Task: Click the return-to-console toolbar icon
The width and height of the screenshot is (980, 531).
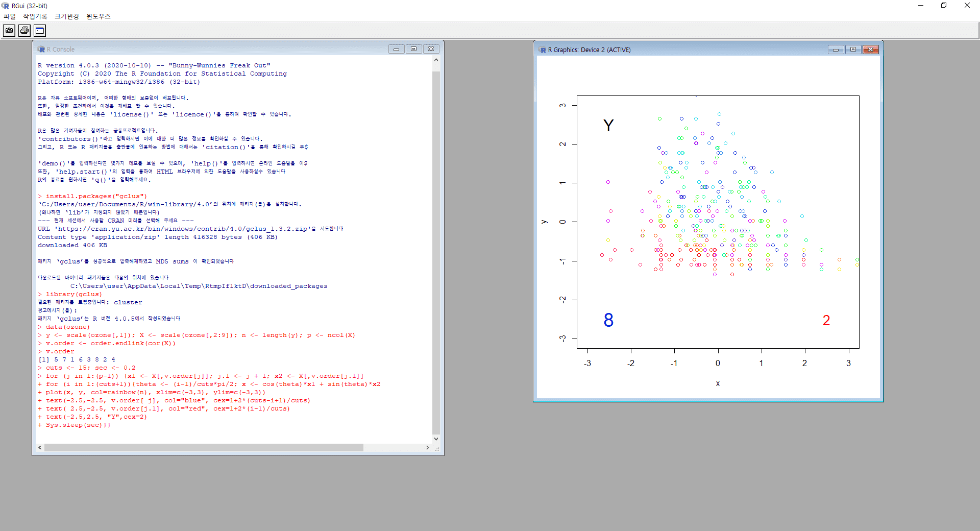Action: pos(40,31)
